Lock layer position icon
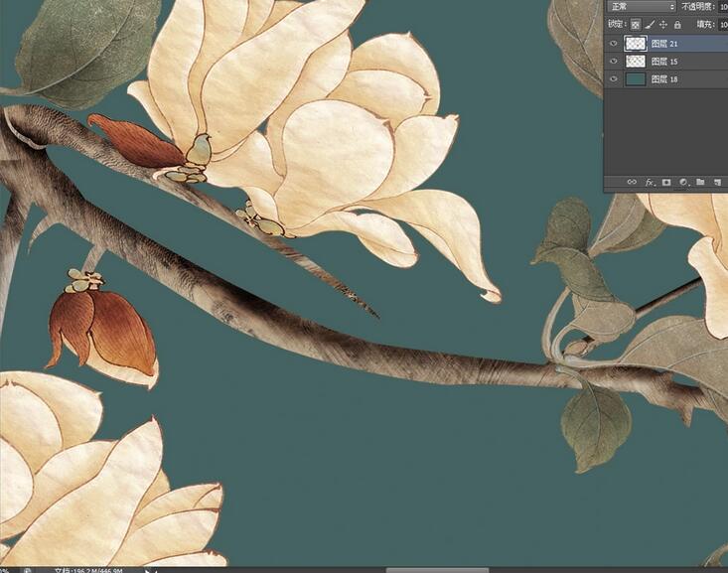The image size is (728, 573). [x=662, y=24]
